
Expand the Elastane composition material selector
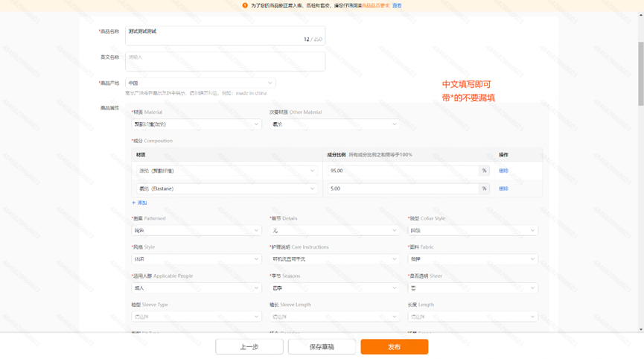pos(227,189)
